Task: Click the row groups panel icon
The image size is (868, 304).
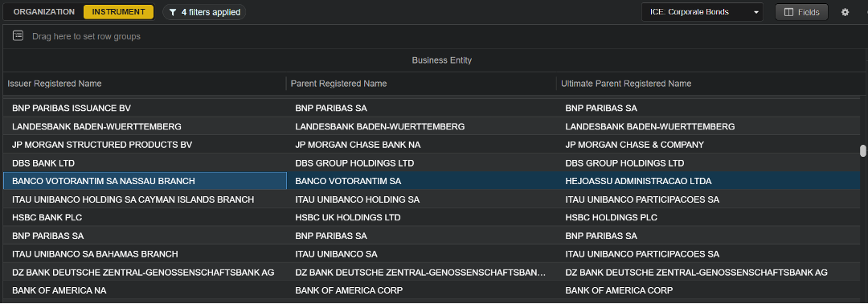Action: (18, 36)
